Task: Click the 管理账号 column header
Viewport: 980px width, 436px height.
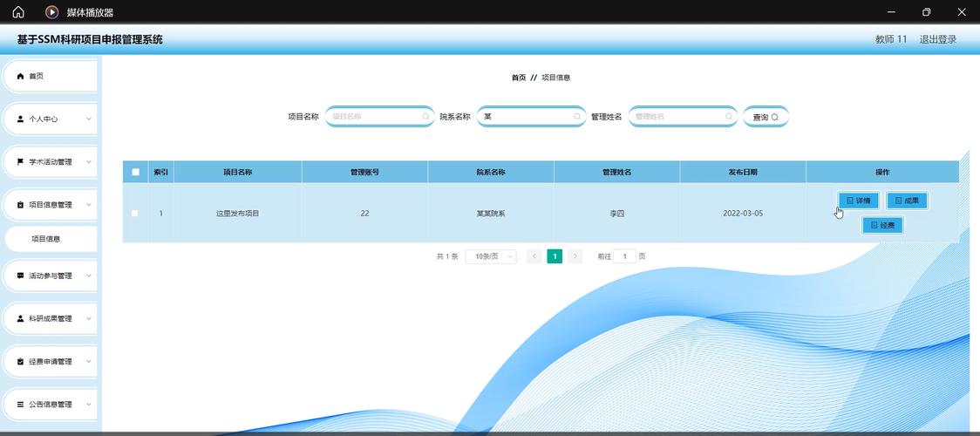Action: [x=364, y=173]
